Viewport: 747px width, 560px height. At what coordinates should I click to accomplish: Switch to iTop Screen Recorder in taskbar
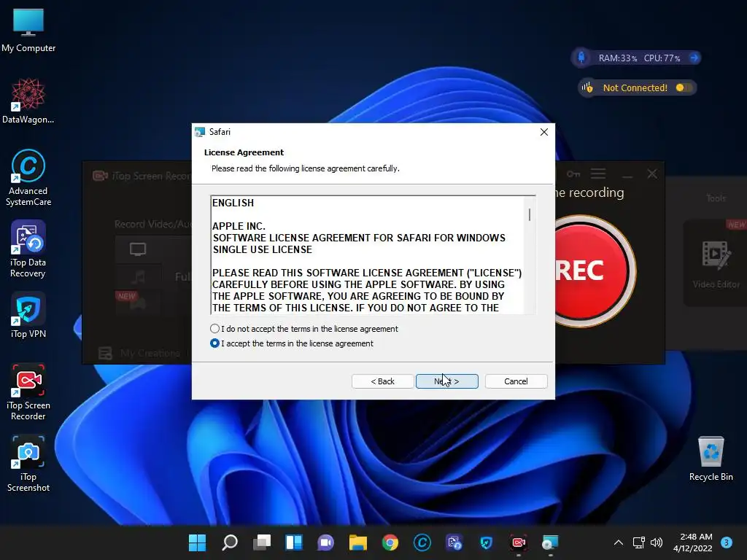[x=519, y=542]
